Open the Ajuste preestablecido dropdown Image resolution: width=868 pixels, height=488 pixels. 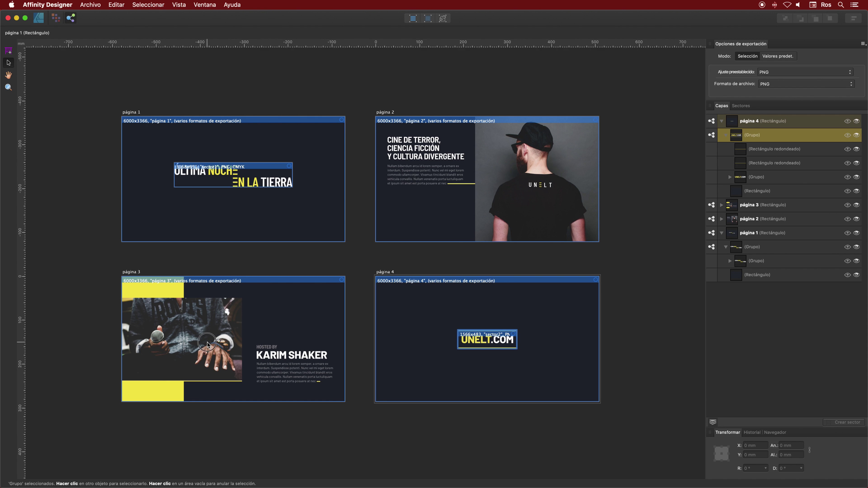(x=805, y=72)
